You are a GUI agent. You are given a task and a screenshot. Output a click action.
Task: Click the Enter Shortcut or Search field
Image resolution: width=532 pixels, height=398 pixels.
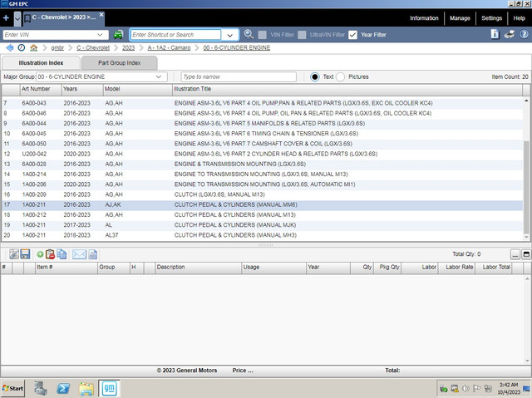175,35
